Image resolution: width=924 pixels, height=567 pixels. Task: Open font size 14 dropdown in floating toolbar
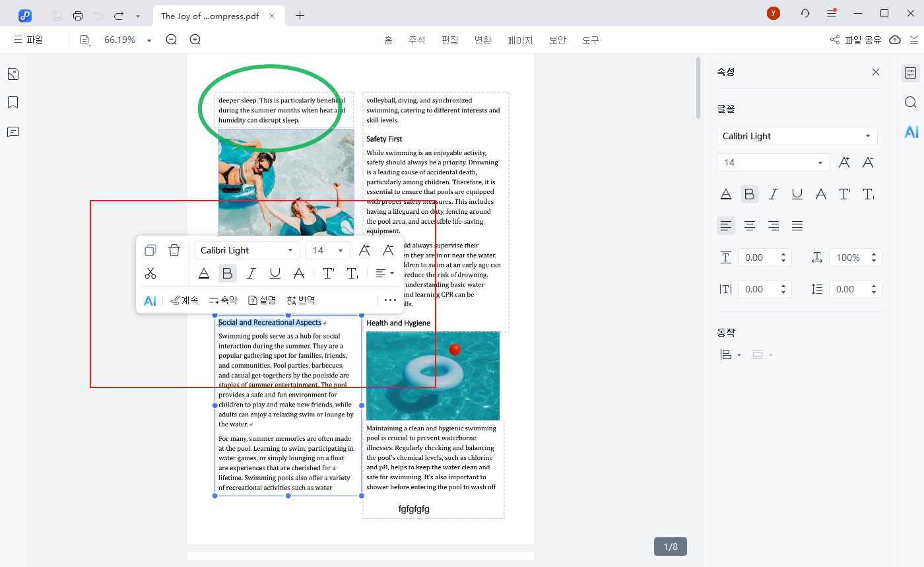click(327, 250)
